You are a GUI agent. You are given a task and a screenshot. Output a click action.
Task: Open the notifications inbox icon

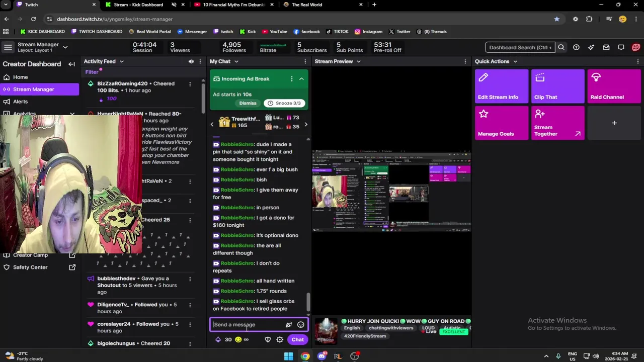point(606,47)
